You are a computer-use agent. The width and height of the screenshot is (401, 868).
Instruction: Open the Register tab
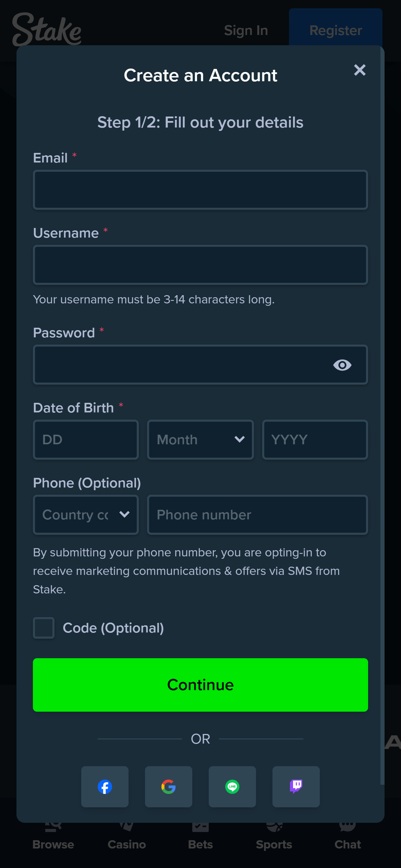(x=335, y=30)
